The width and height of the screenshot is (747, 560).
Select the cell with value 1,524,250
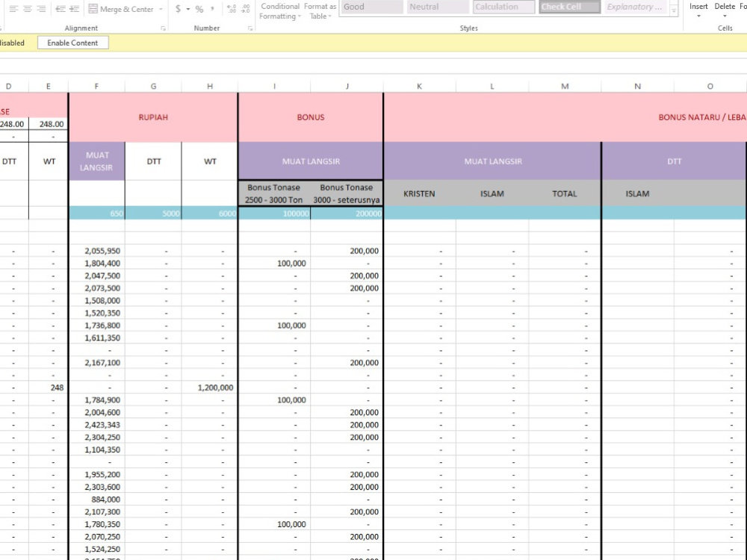[x=96, y=549]
